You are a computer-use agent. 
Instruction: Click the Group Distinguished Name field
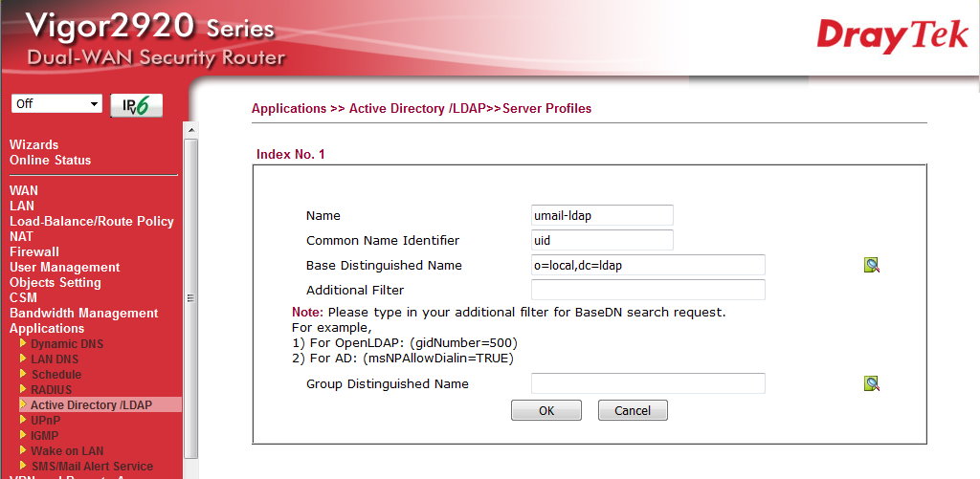648,383
